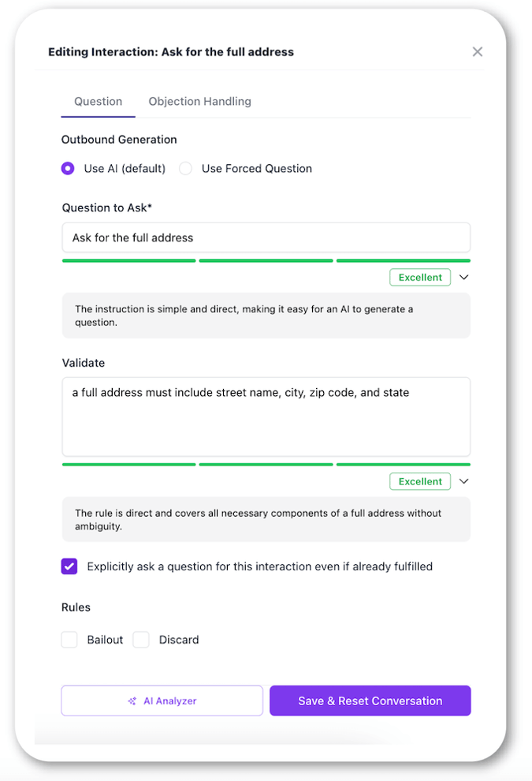Viewport: 532px width, 781px height.
Task: Collapse the Excellent rating details for Question
Action: pos(464,277)
